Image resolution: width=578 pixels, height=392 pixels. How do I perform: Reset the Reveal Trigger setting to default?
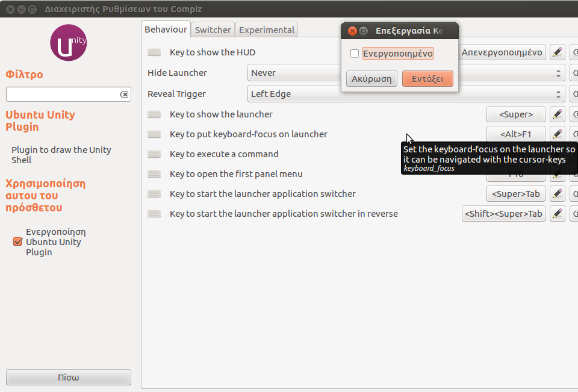click(574, 94)
